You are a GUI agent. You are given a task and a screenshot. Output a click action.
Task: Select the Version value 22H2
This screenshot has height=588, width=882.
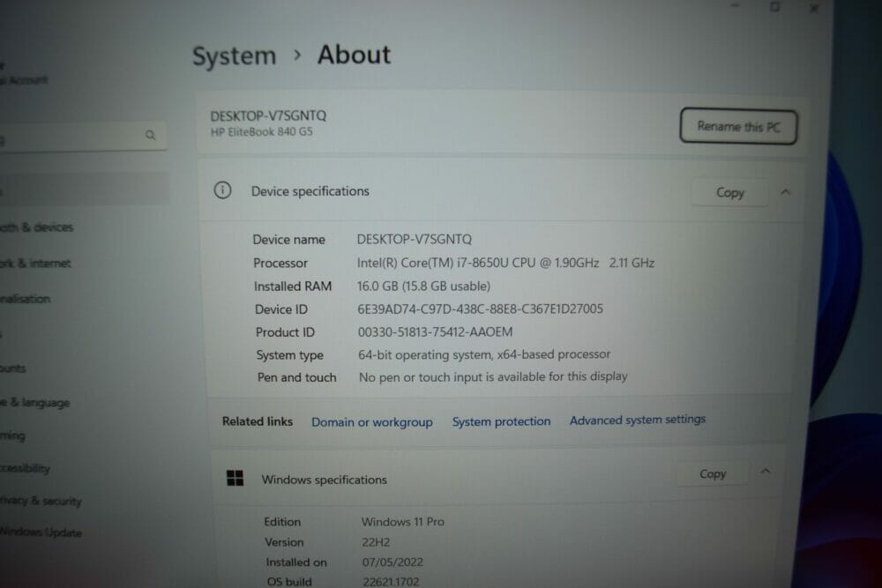(376, 542)
